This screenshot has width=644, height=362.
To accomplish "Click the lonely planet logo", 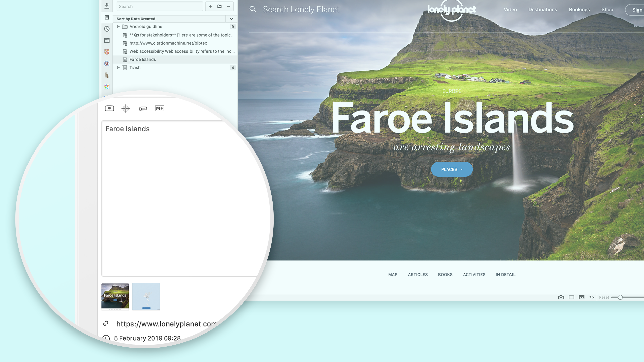I will [451, 10].
